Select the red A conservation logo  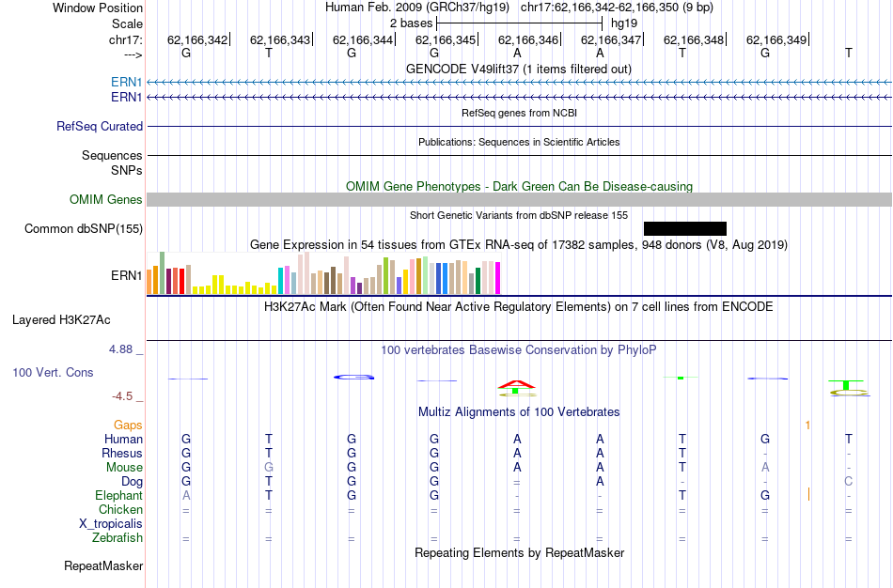(x=517, y=384)
